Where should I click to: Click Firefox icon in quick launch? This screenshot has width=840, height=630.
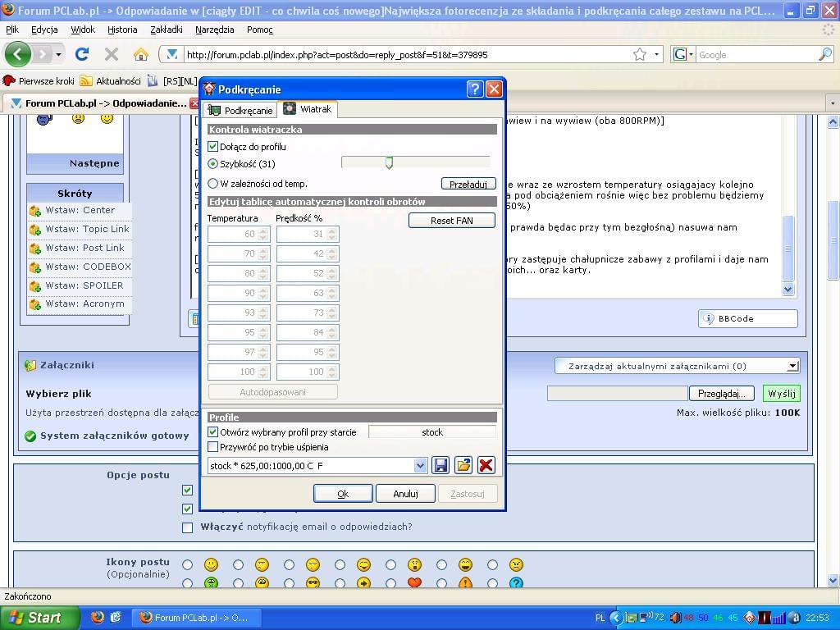pyautogui.click(x=98, y=617)
